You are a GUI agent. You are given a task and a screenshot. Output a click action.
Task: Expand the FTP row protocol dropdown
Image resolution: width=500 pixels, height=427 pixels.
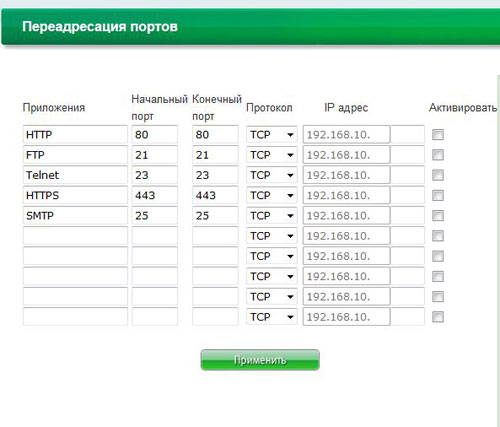pyautogui.click(x=272, y=155)
